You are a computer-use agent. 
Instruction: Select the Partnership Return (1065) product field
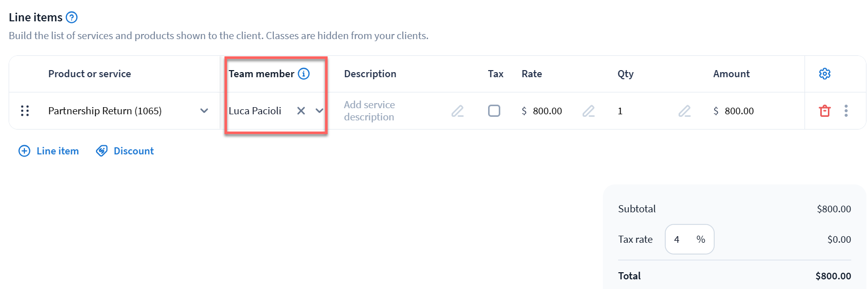[x=105, y=111]
